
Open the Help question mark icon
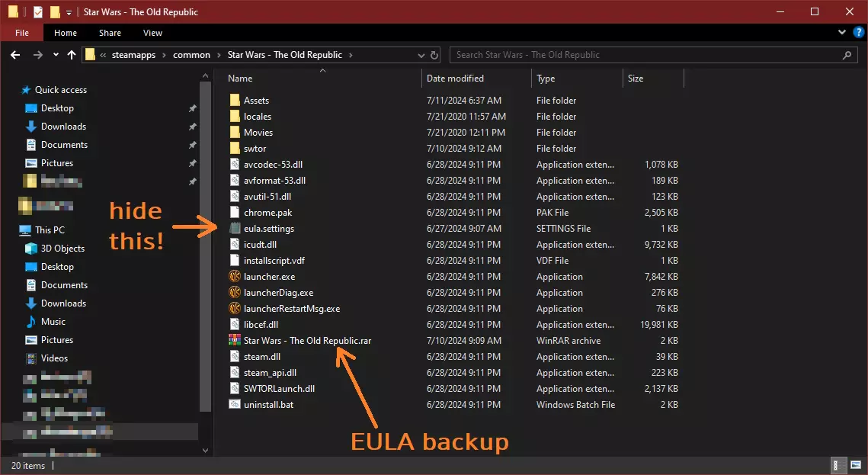(x=859, y=32)
